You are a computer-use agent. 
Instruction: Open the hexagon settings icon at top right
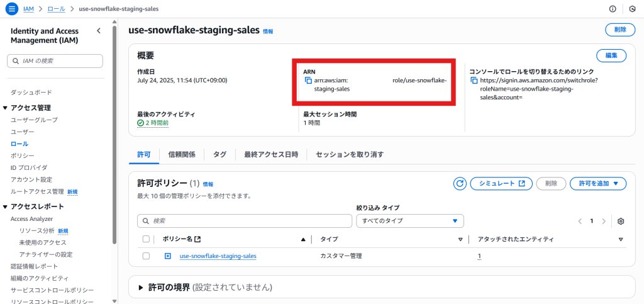(x=632, y=9)
